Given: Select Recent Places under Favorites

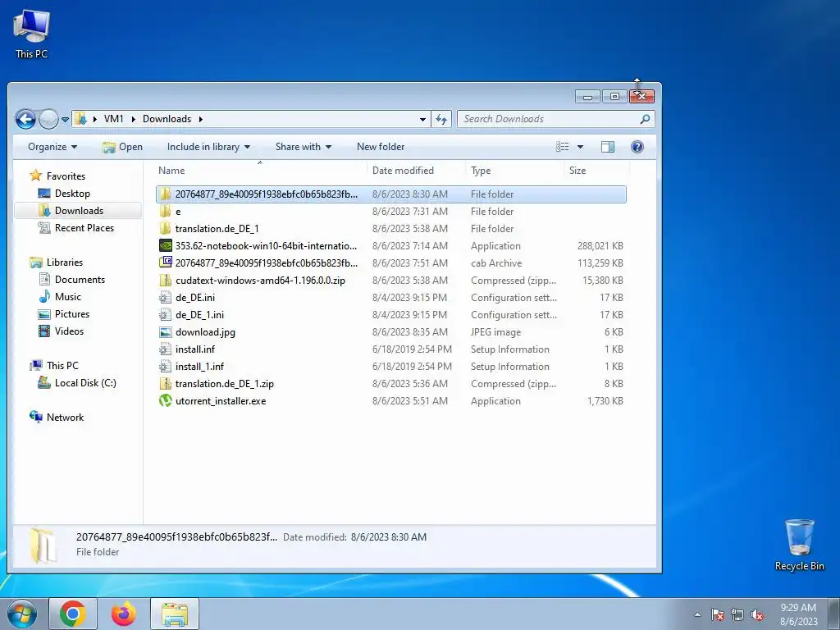Looking at the screenshot, I should [x=76, y=228].
